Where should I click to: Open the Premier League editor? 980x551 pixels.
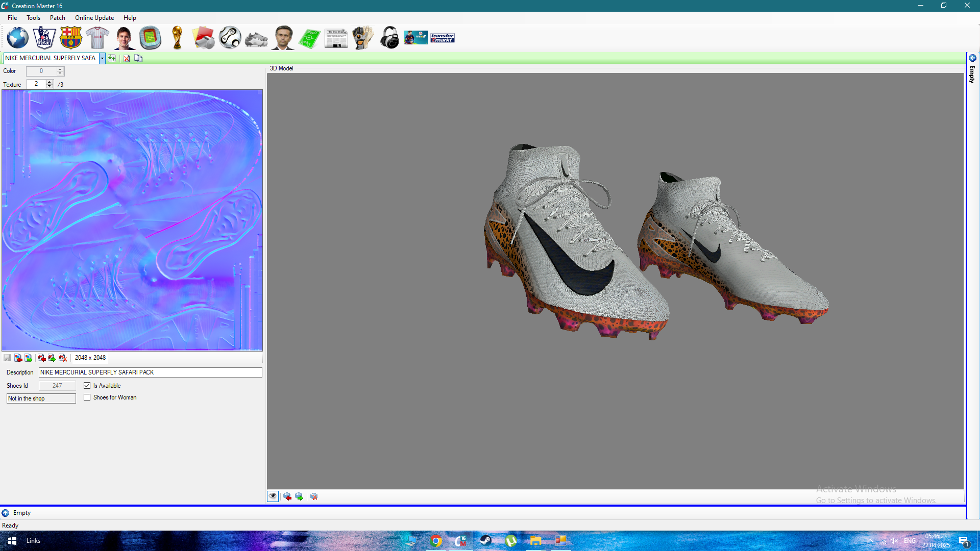[44, 38]
